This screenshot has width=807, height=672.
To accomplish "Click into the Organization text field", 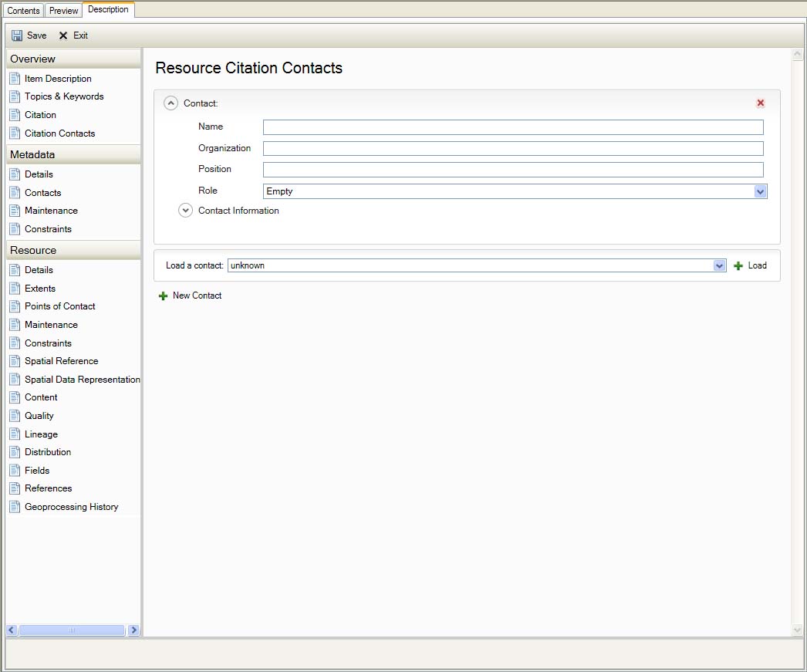I will point(512,149).
